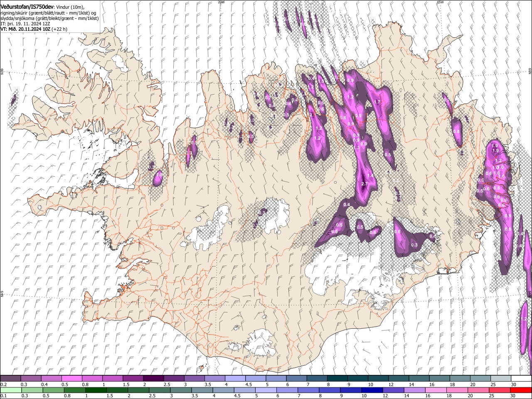The width and height of the screenshot is (532, 399).
Task: Click the "VT: Mið. 20.11.2024 10Z (+22 h)" line
Action: coord(34,29)
